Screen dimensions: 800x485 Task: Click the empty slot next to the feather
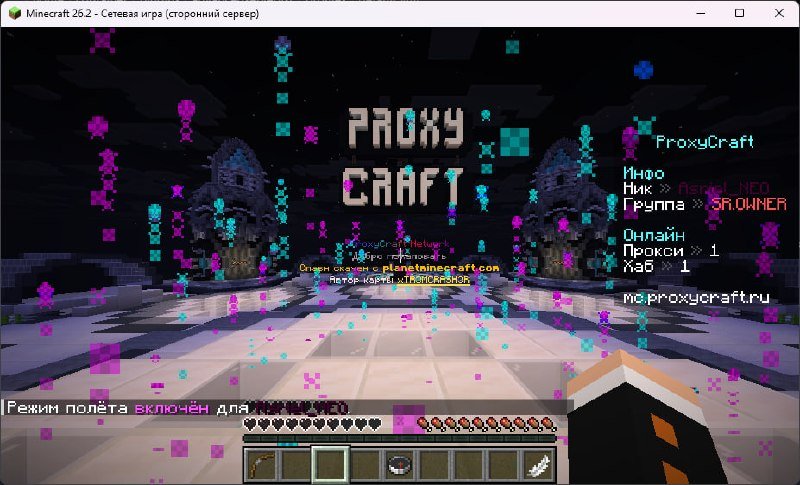(504, 465)
